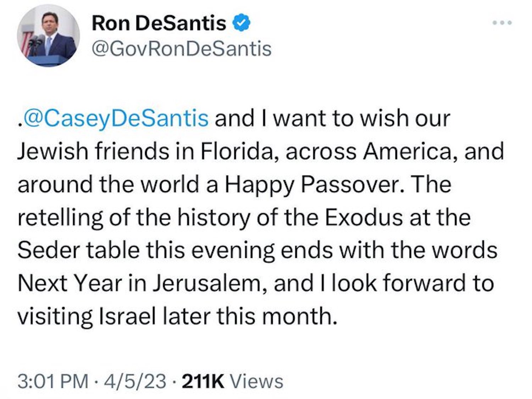The width and height of the screenshot is (532, 399).
Task: Click the 211K view count number
Action: 203,382
